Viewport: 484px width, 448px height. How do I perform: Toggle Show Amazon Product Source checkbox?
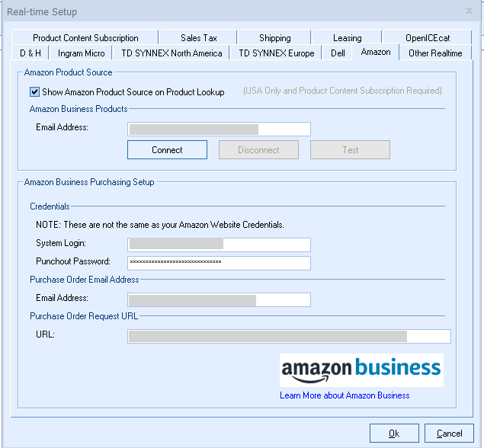35,92
